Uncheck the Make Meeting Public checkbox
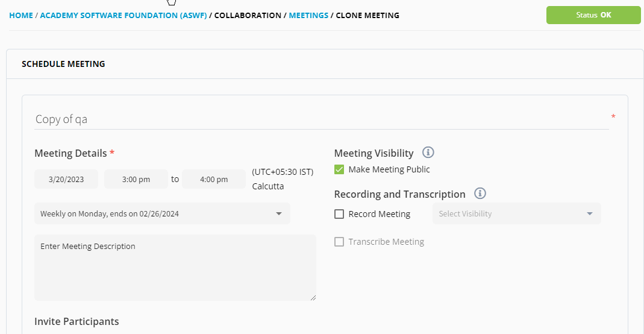Viewport: 644px width, 334px height. click(x=339, y=169)
